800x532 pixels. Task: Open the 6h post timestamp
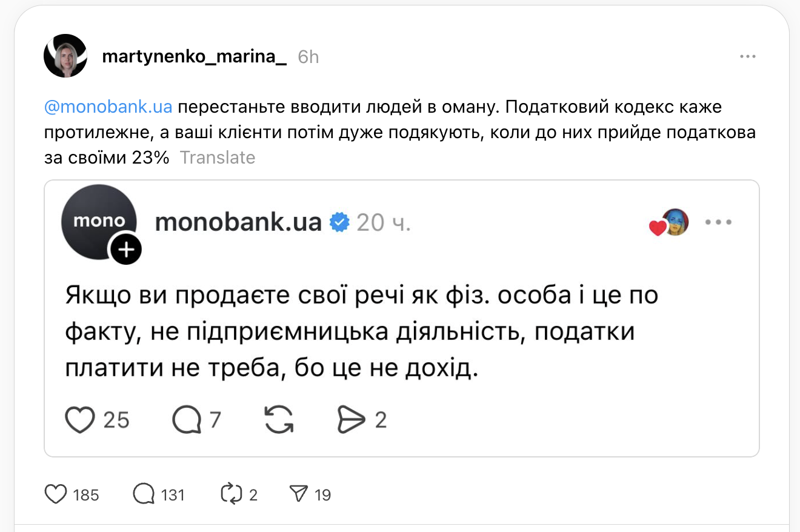click(x=308, y=57)
